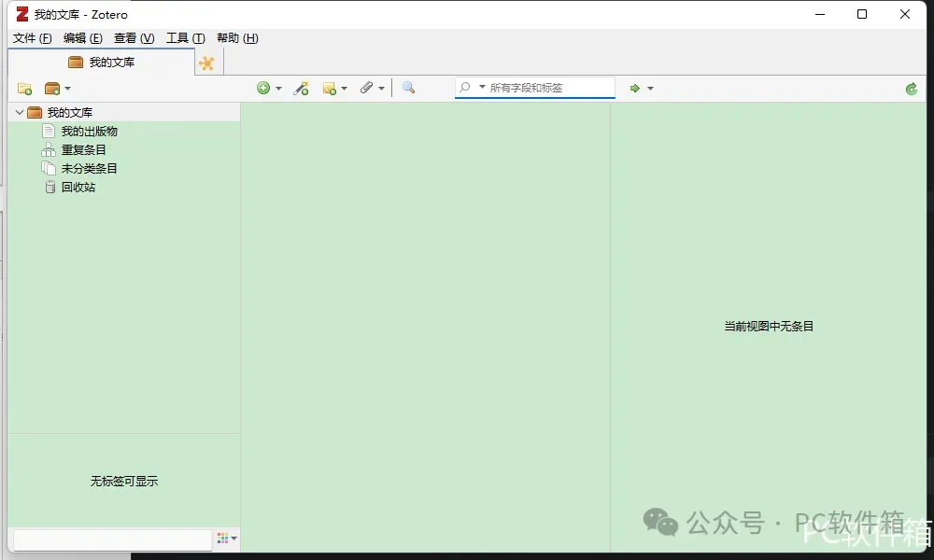934x560 pixels.
Task: Open the tag selector actions menu icon
Action: click(227, 538)
